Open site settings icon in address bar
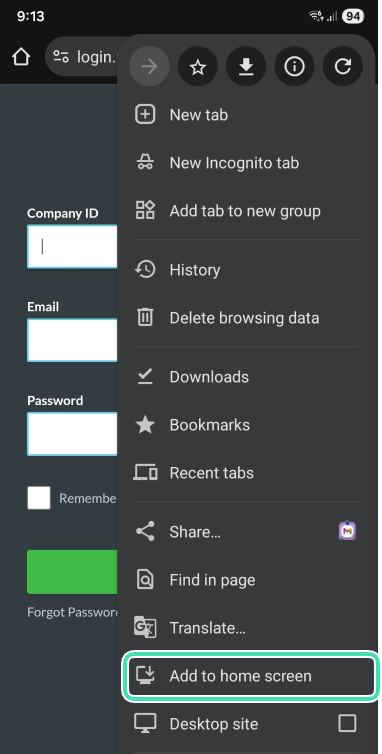Viewport: 382px width, 754px height. pyautogui.click(x=61, y=57)
